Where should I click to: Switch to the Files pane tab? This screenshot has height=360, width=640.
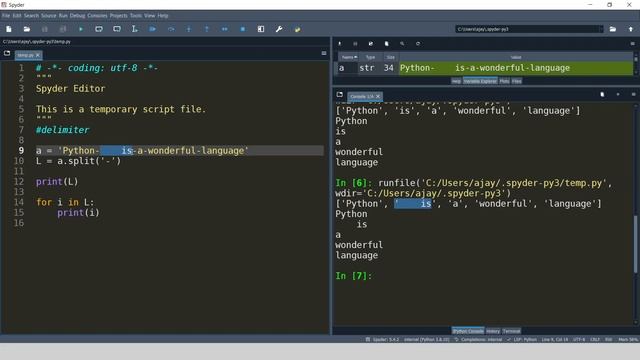pos(516,81)
